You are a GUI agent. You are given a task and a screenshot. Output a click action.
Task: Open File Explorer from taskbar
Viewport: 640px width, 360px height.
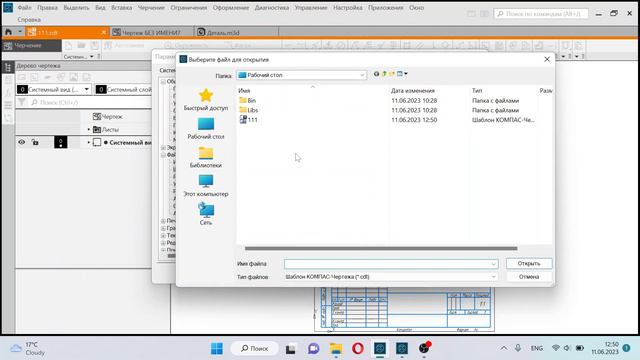336,349
